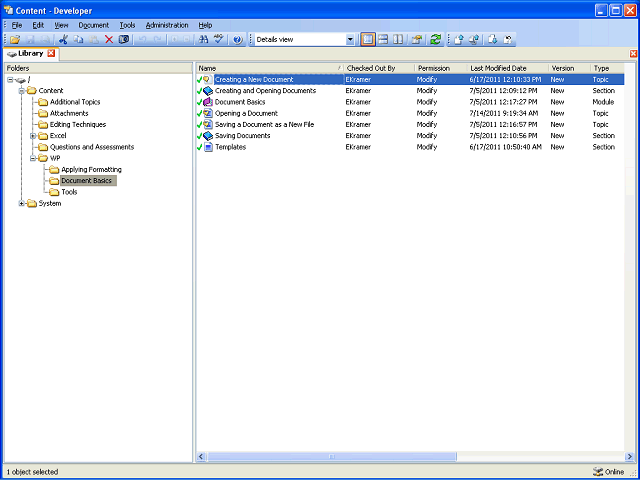
Task: Click the Copy toolbar icon
Action: click(x=78, y=40)
